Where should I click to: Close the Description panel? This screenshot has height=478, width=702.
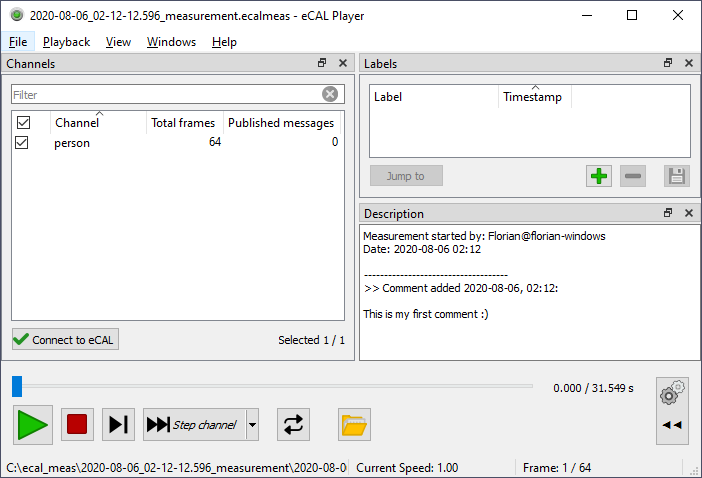click(x=689, y=213)
